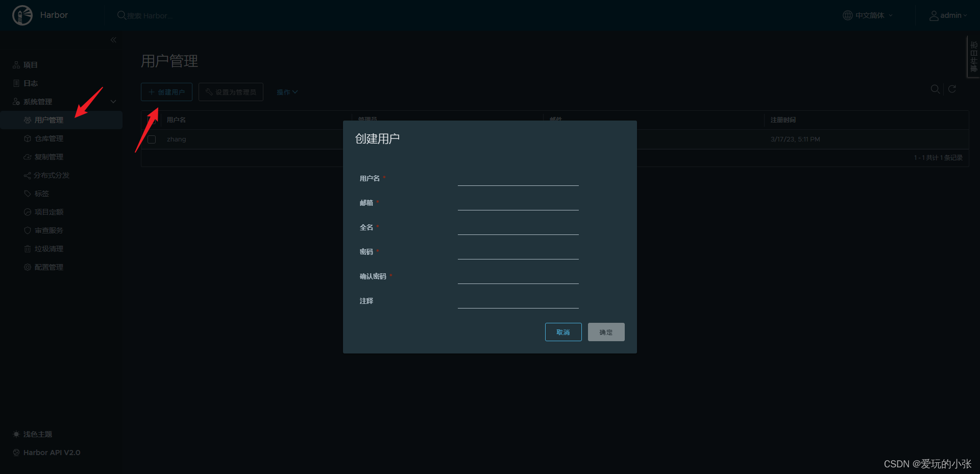Switch to 浅色主题 light theme
The width and height of the screenshot is (980, 474).
click(x=33, y=434)
